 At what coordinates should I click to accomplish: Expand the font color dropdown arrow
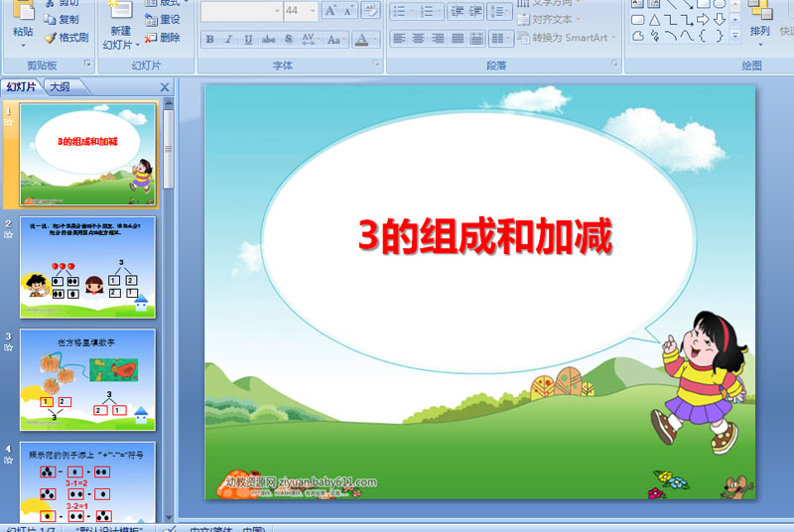(x=375, y=39)
